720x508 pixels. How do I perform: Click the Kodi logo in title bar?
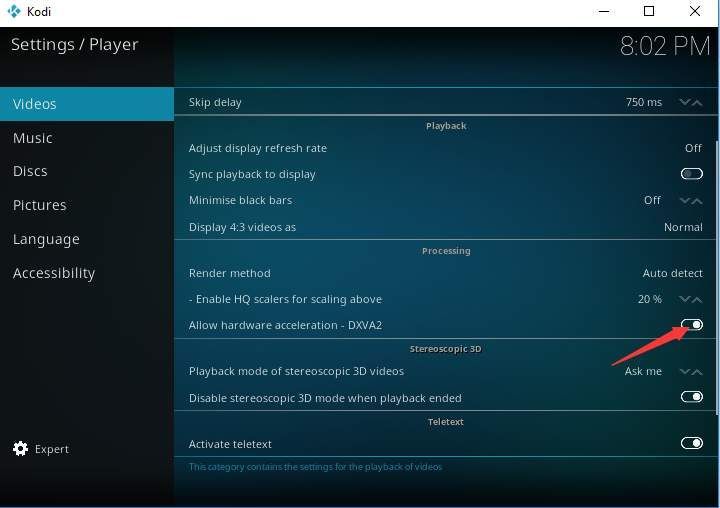[14, 11]
